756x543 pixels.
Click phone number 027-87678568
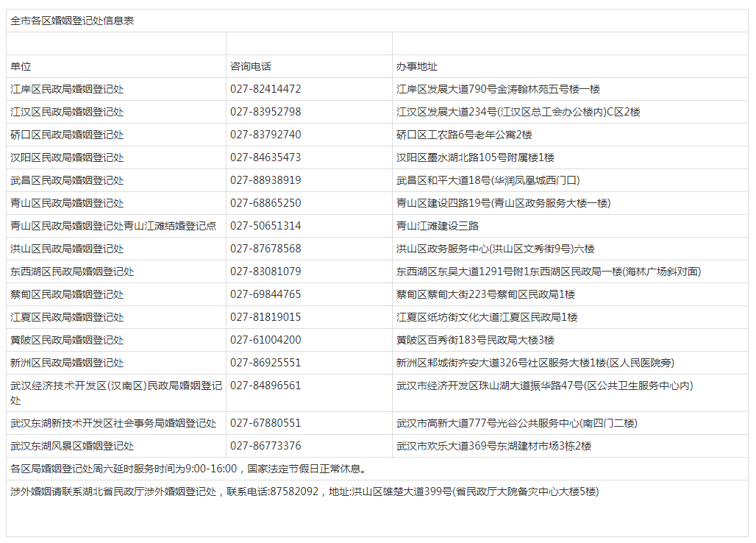coord(265,249)
